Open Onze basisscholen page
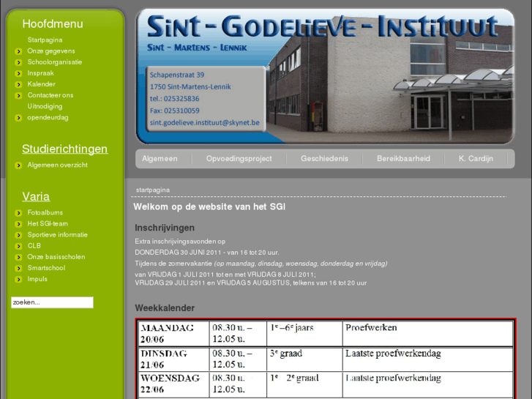The height and width of the screenshot is (399, 532). pyautogui.click(x=56, y=257)
